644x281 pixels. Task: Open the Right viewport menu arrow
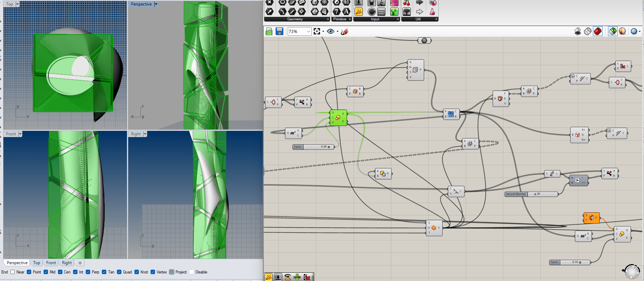(x=145, y=134)
